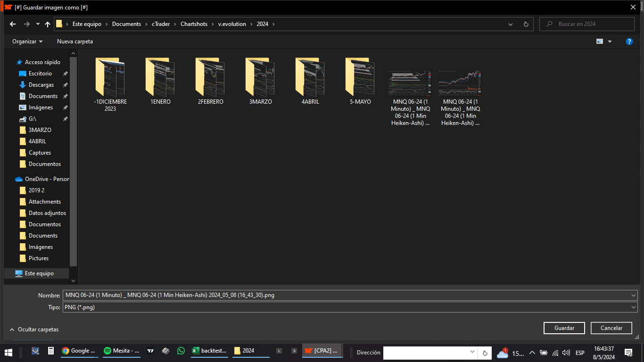Image resolution: width=644 pixels, height=362 pixels.
Task: Click the Guardar button
Action: pyautogui.click(x=564, y=328)
